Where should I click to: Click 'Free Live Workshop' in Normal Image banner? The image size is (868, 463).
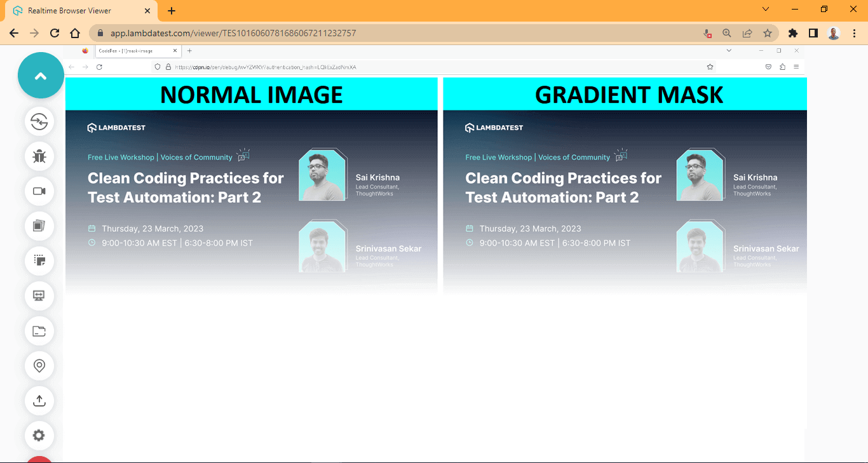point(121,158)
